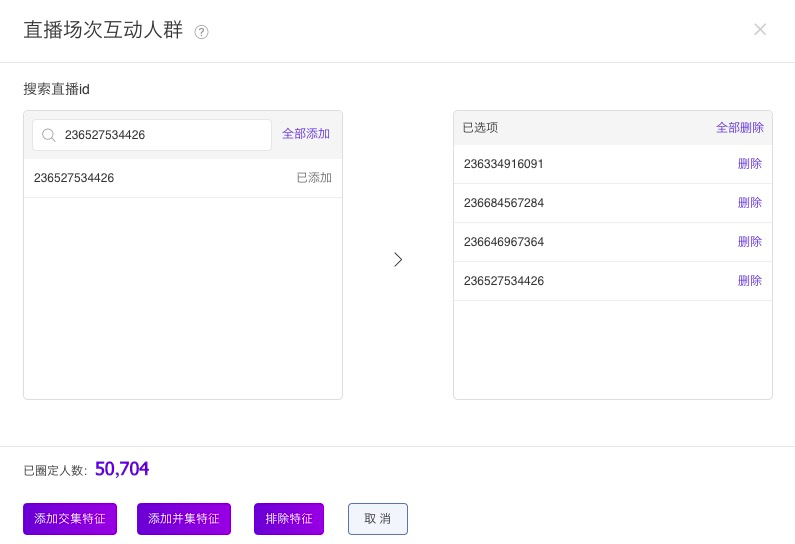The width and height of the screenshot is (795, 544).
Task: Click the 50,704 selected people count
Action: click(x=122, y=469)
